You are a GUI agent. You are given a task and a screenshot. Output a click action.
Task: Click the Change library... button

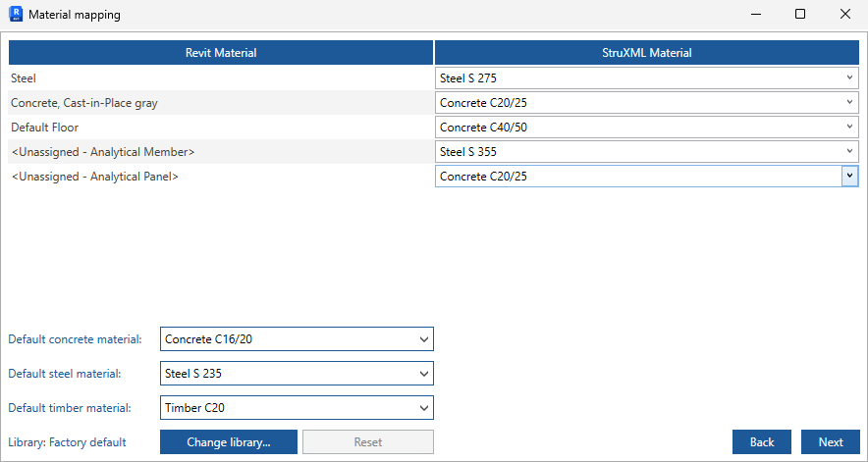tap(229, 442)
